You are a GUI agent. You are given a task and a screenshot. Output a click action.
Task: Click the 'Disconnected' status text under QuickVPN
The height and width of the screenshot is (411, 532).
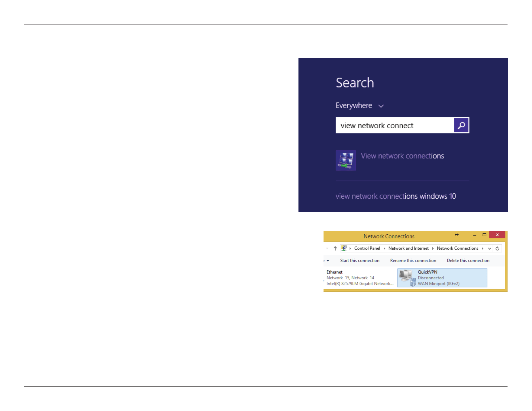point(430,278)
